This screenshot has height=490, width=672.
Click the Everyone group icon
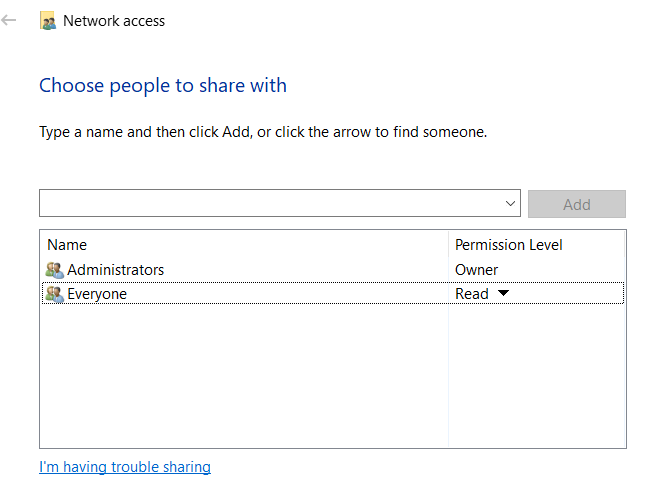(54, 294)
